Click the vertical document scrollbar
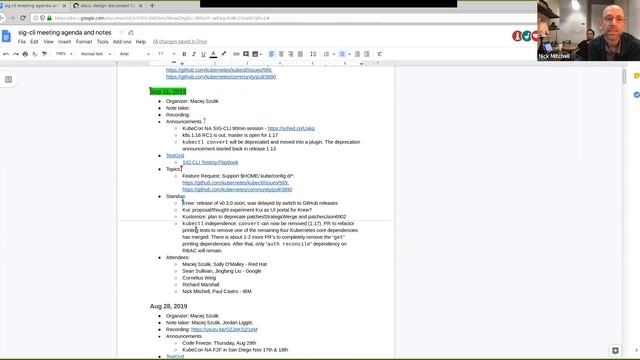Image resolution: width=640 pixels, height=360 pixels. tap(624, 76)
